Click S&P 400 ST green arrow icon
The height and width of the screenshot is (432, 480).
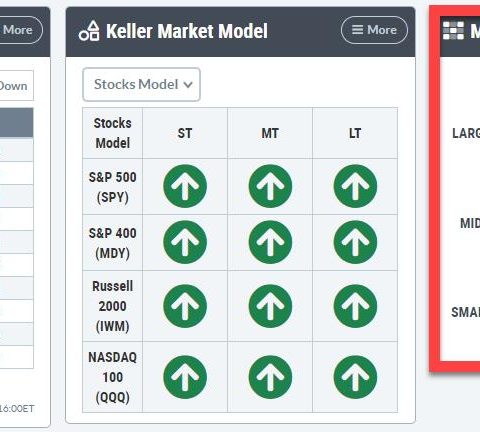(185, 242)
